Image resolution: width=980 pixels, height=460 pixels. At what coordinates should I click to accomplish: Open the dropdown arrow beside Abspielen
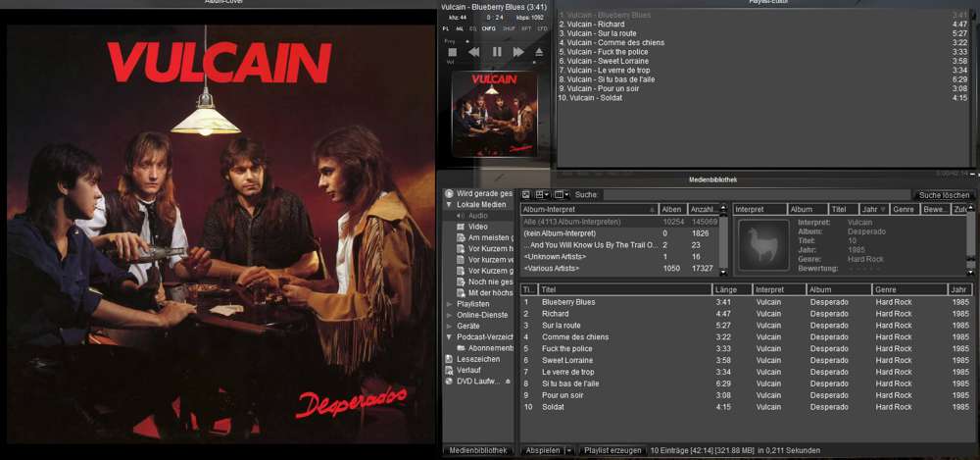(x=568, y=450)
